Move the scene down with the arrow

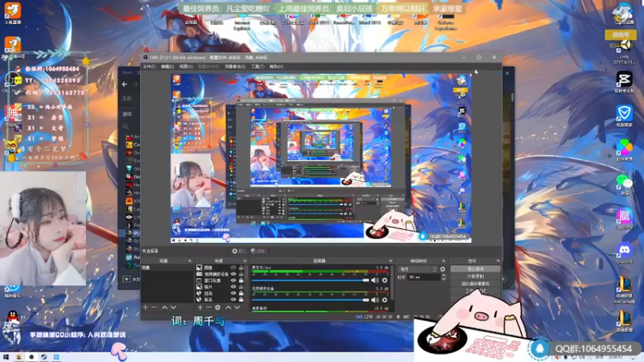point(173,307)
